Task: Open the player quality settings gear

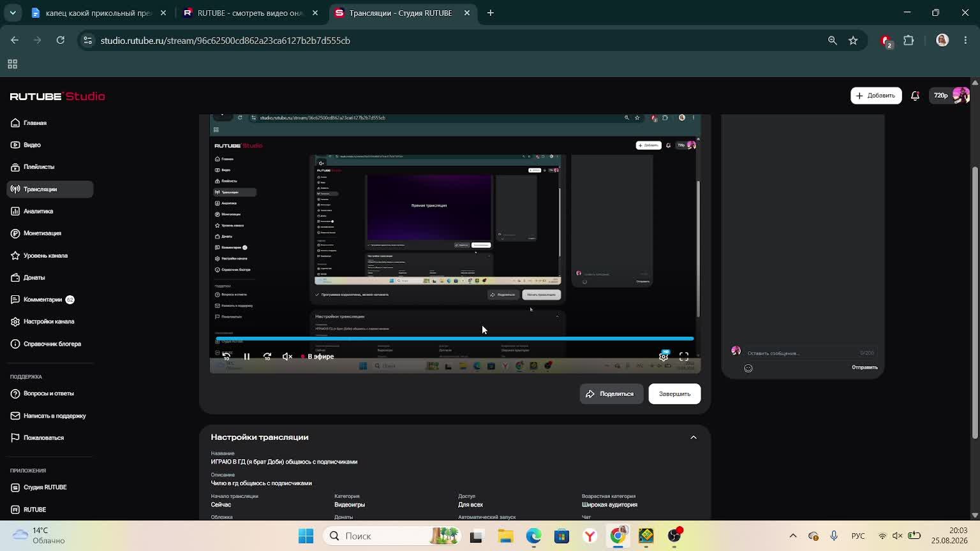Action: [x=664, y=356]
